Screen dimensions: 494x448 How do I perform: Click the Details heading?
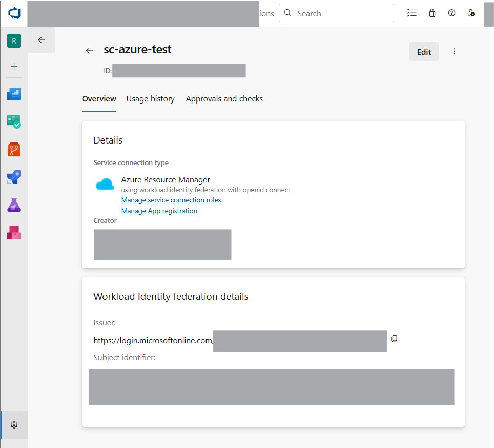(108, 140)
